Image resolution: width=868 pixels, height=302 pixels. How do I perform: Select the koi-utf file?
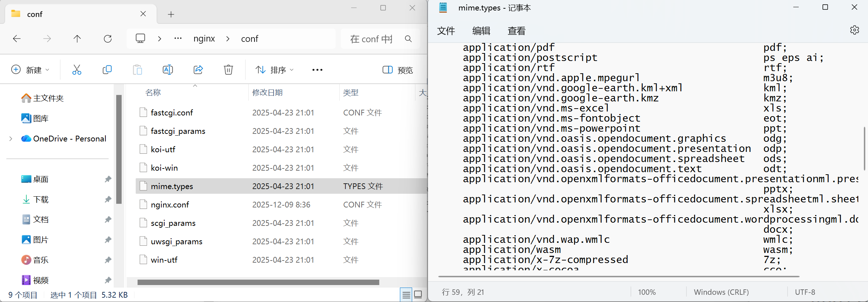click(x=163, y=149)
